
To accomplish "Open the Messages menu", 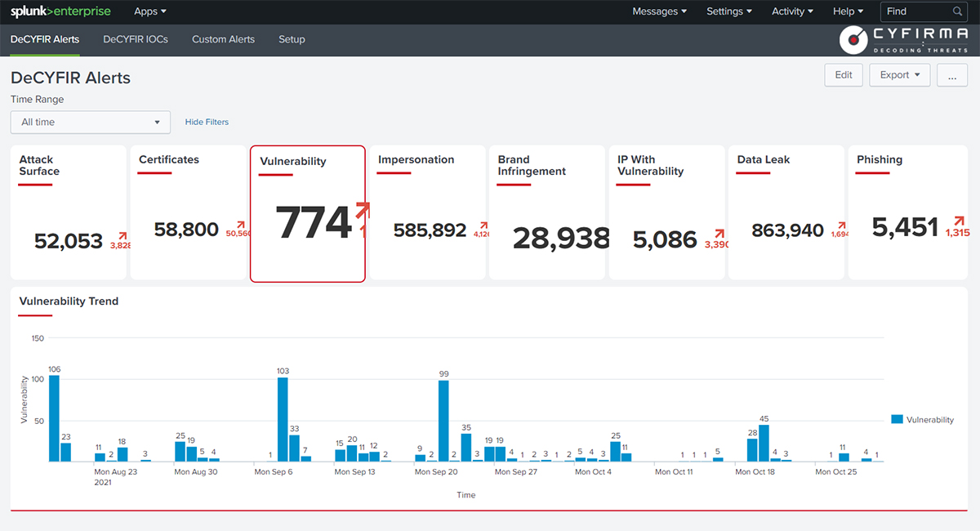I will [659, 11].
